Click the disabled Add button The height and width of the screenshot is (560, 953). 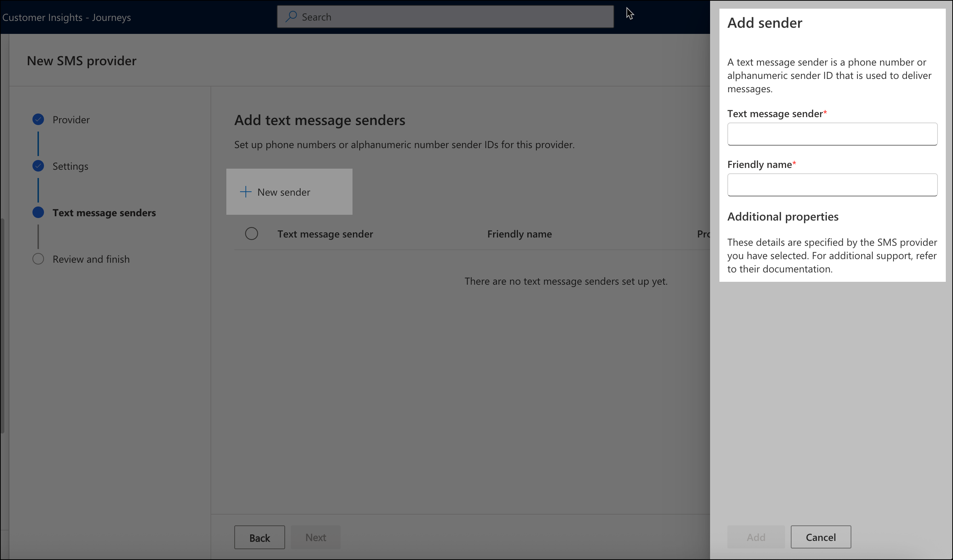(755, 537)
